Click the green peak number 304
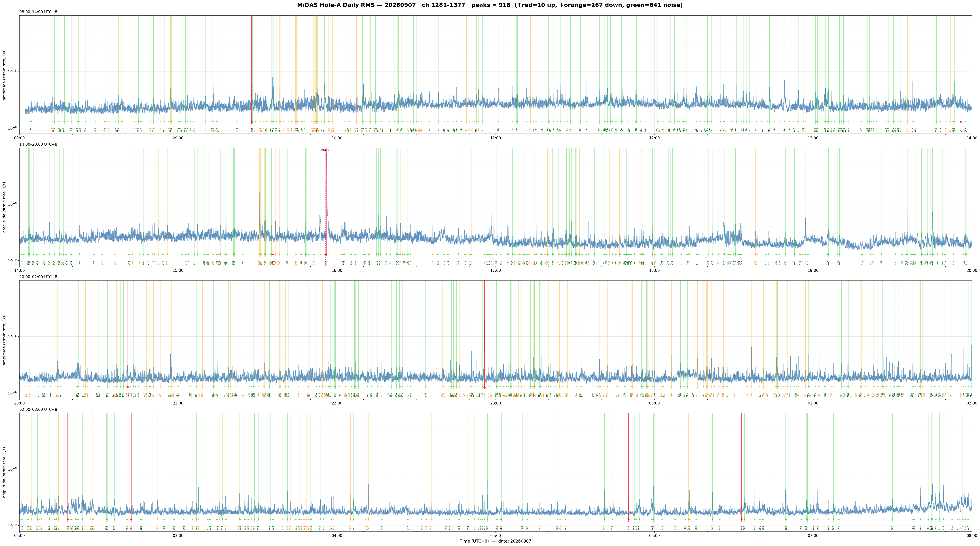The width and height of the screenshot is (980, 546). (287, 263)
